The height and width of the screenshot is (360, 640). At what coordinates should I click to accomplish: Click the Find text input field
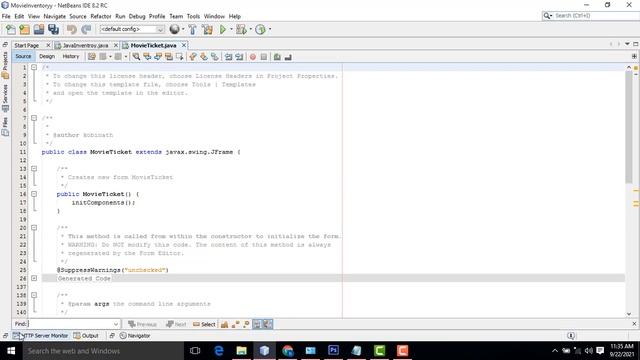point(69,324)
